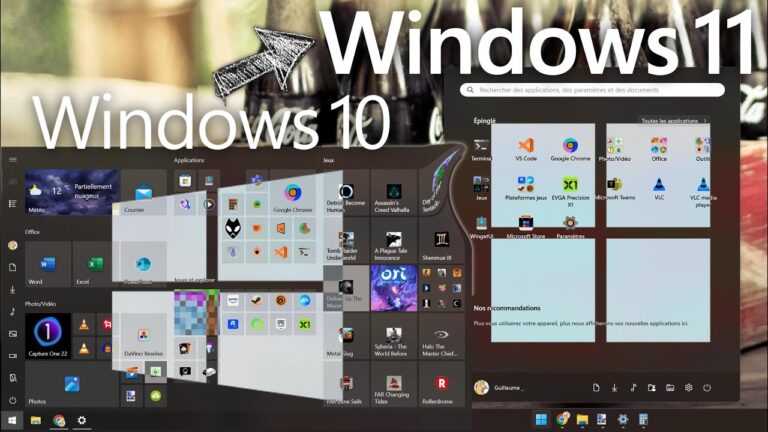Launch Halo The Master Chief tile
The width and height of the screenshot is (768, 432).
tap(441, 336)
